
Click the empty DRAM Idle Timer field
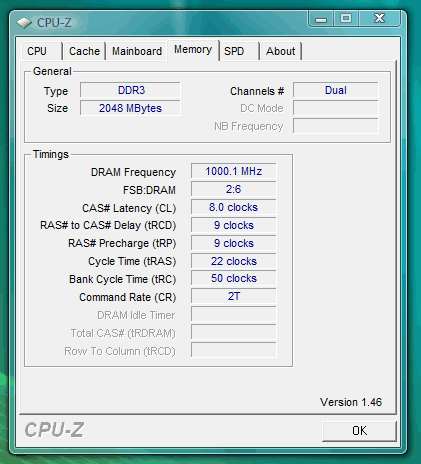(x=233, y=314)
